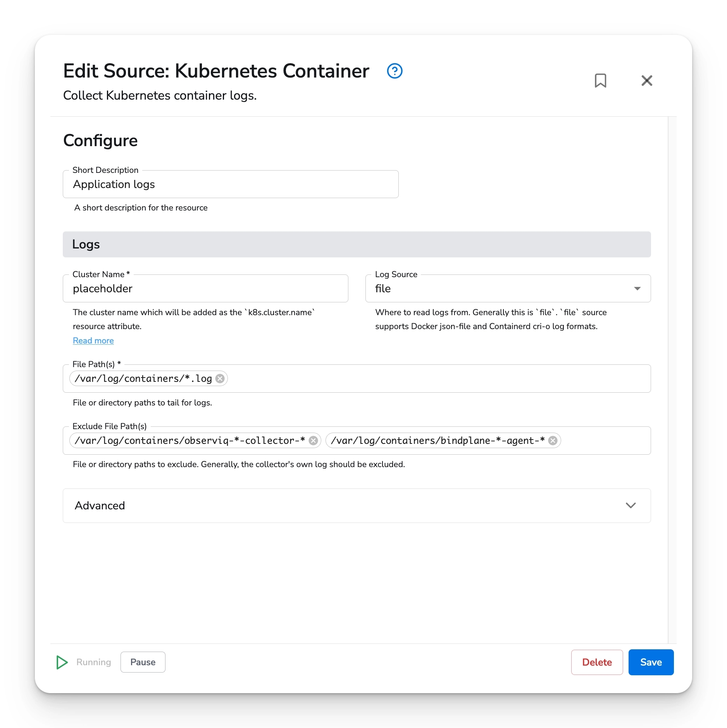This screenshot has height=728, width=727.
Task: Close the Edit Source dialog
Action: 646,81
